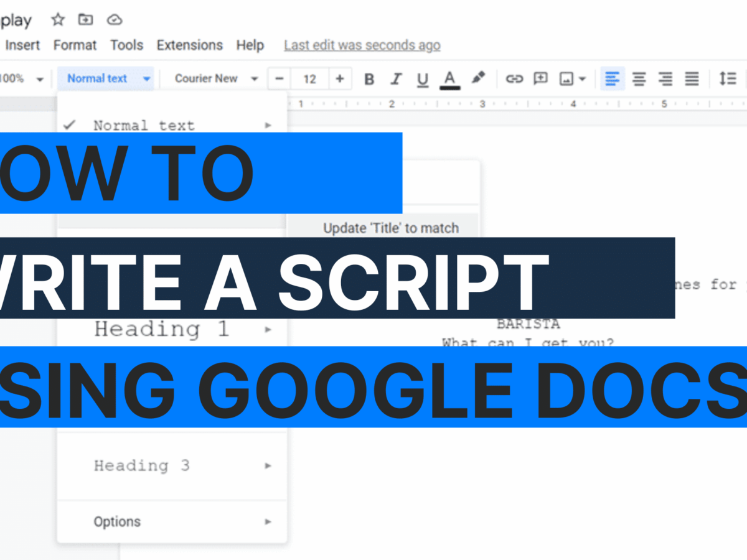Viewport: 747px width, 560px height.
Task: Open the Courier New font dropdown
Action: tap(215, 78)
